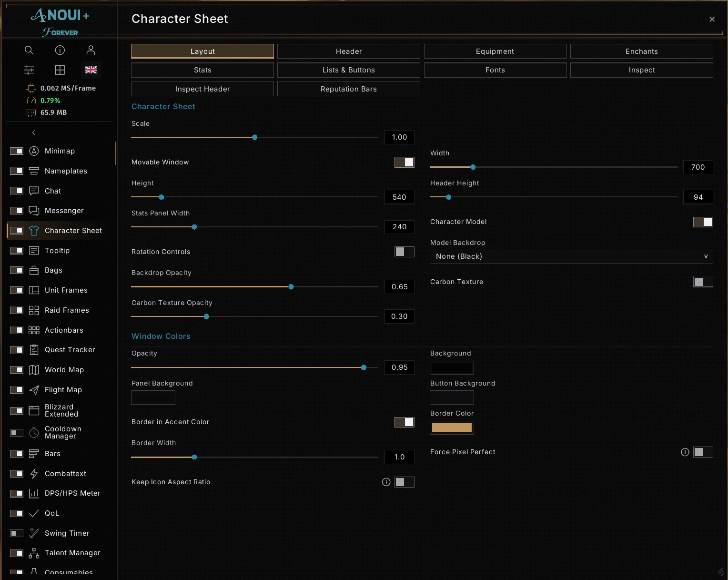
Task: Toggle the Character Model switch
Action: tap(703, 222)
